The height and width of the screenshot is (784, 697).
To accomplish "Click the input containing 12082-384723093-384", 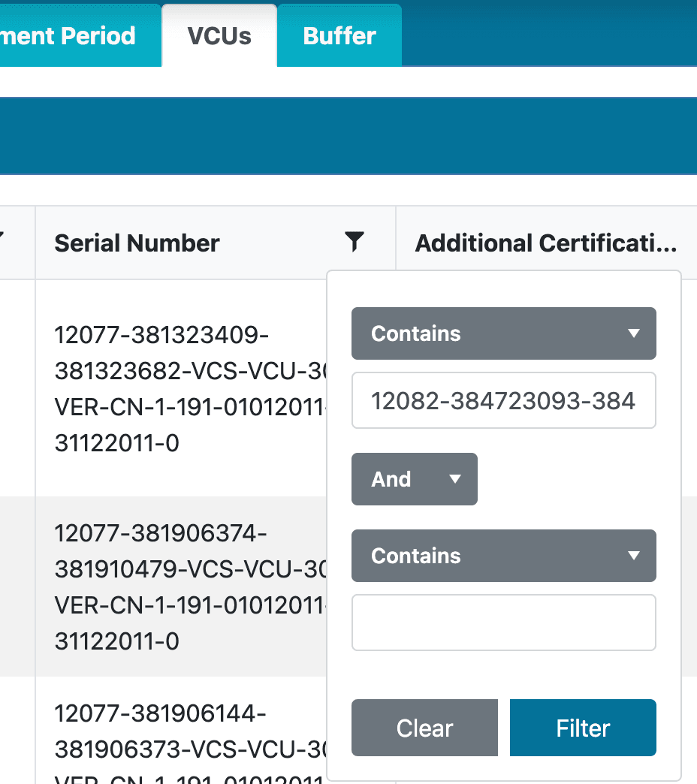I will pyautogui.click(x=503, y=400).
